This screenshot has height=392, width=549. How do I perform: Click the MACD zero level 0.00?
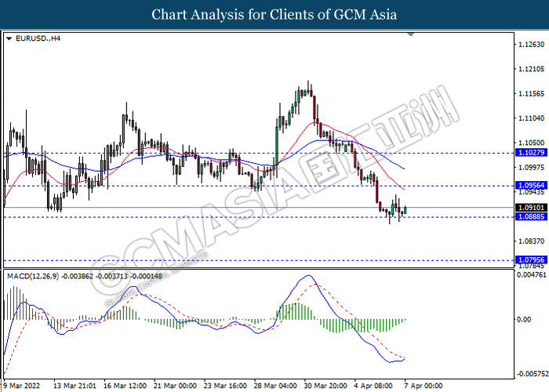[524, 320]
